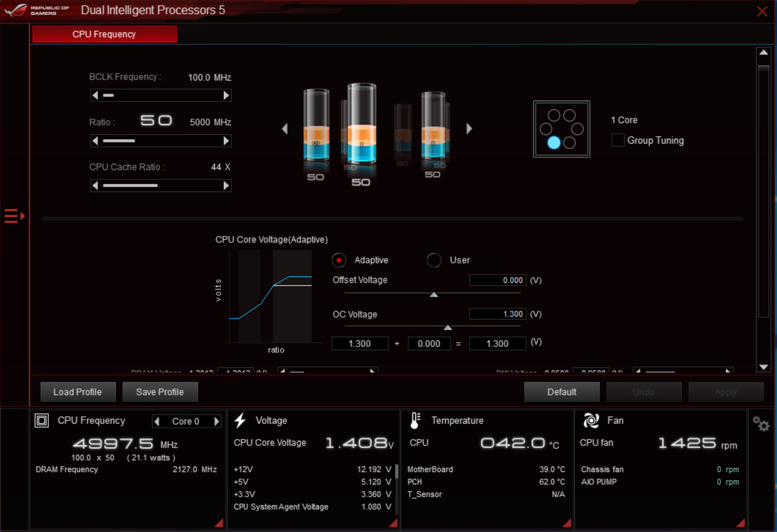Open the CPU Frequency tab
Screen dimensions: 777x532
(x=104, y=34)
